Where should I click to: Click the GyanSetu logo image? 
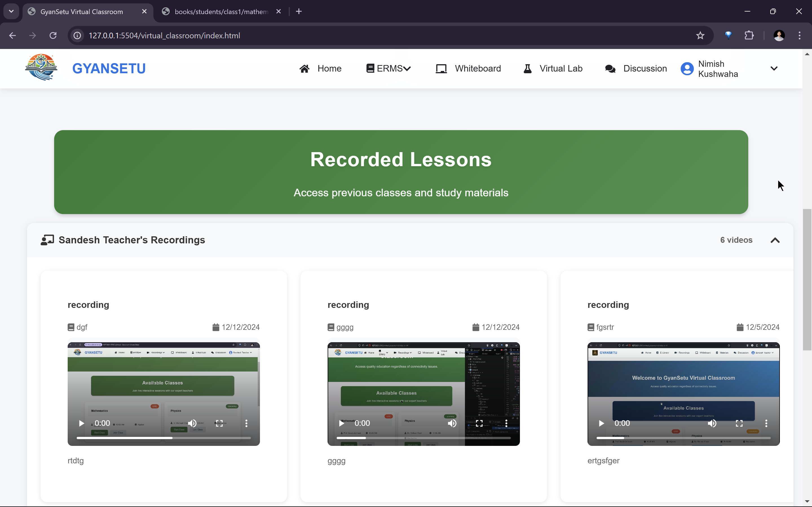click(x=41, y=67)
